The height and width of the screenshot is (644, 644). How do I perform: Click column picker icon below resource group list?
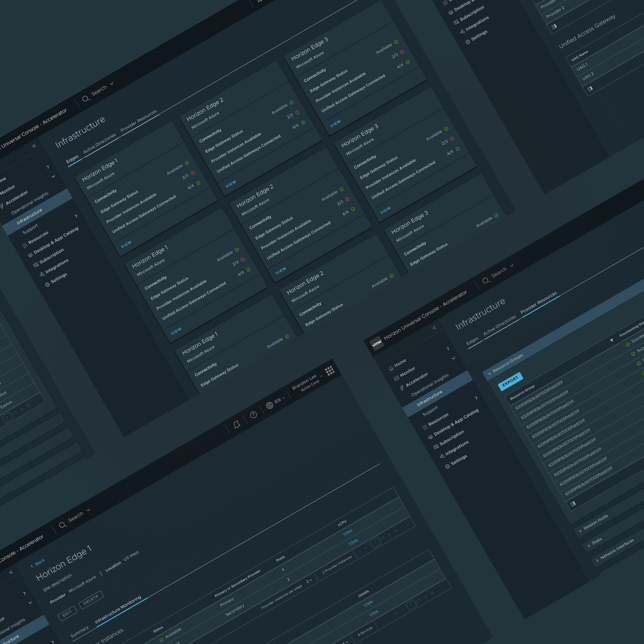pos(573,504)
